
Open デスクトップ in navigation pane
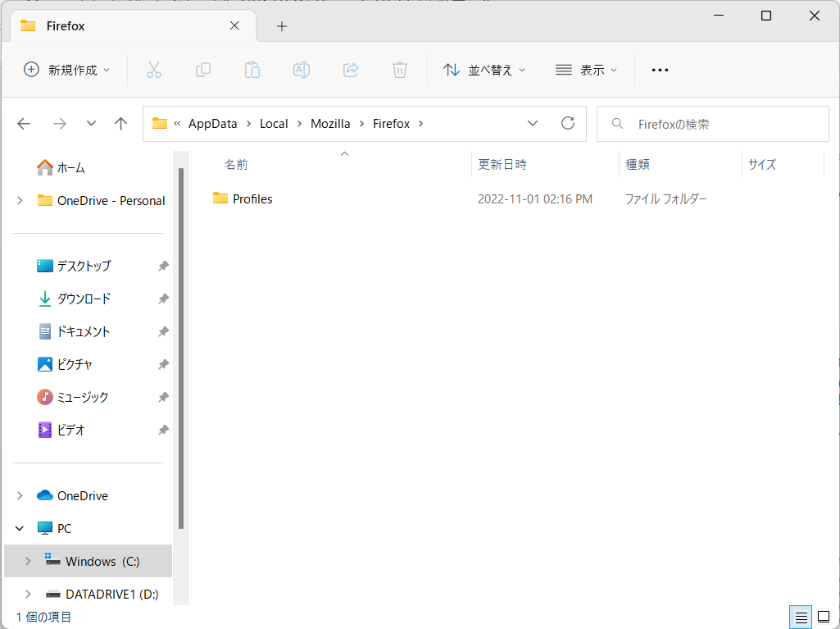pos(74,266)
